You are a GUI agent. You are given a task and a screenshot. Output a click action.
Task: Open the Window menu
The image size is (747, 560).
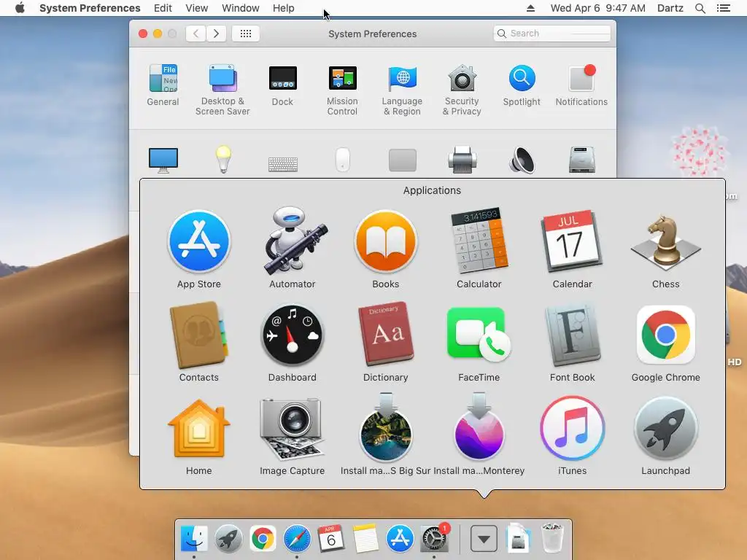(241, 8)
